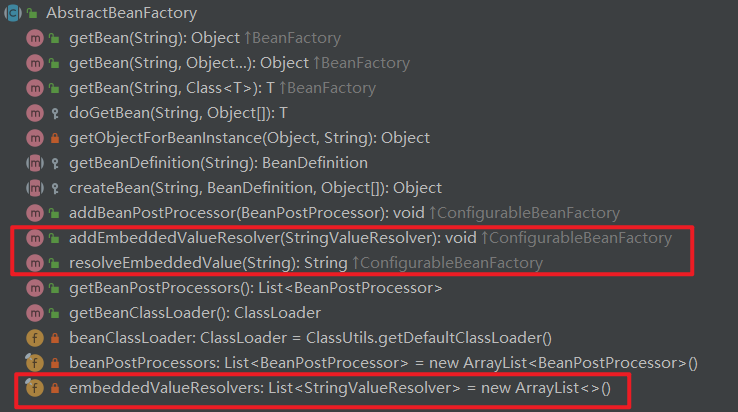The height and width of the screenshot is (412, 738).
Task: Click the method icon beside getBean(String)
Action: pyautogui.click(x=35, y=38)
